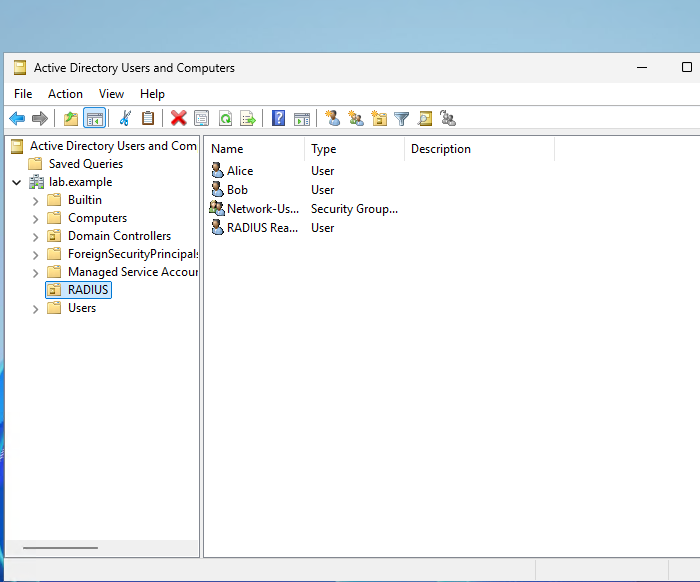Viewport: 700px width, 582px height.
Task: Toggle Show/Hide Action Pane icon
Action: click(302, 119)
